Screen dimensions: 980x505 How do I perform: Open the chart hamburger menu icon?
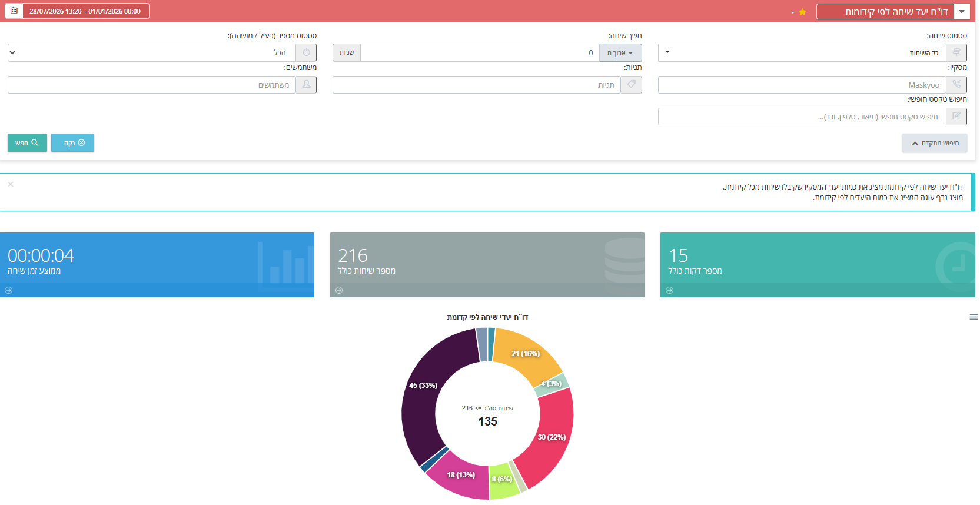point(974,317)
